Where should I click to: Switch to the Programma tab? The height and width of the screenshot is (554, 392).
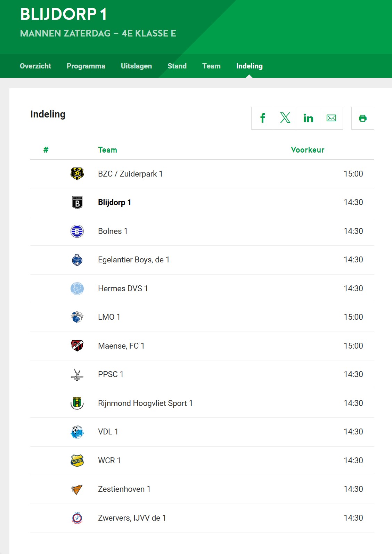pyautogui.click(x=86, y=66)
